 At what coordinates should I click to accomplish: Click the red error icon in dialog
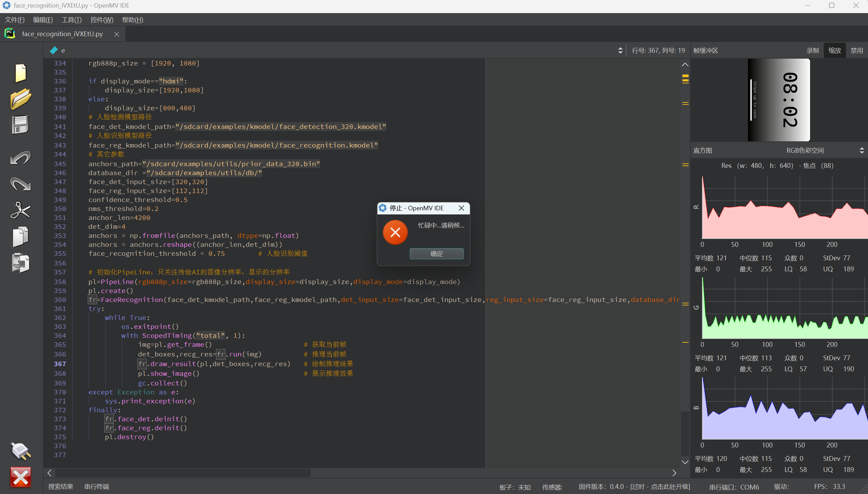pos(395,232)
